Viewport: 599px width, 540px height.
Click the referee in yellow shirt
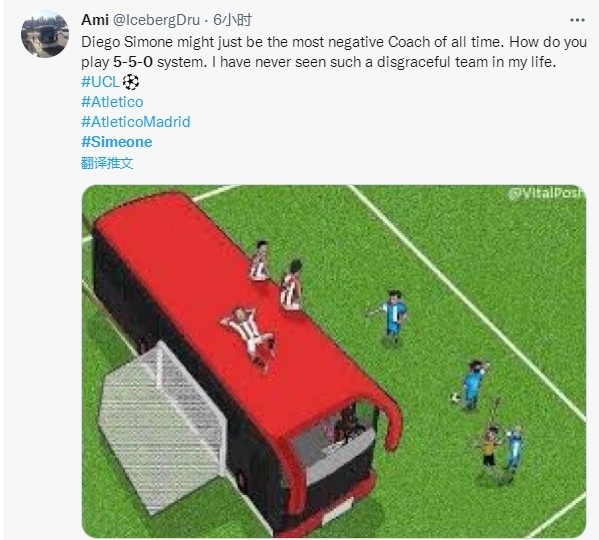tap(489, 446)
